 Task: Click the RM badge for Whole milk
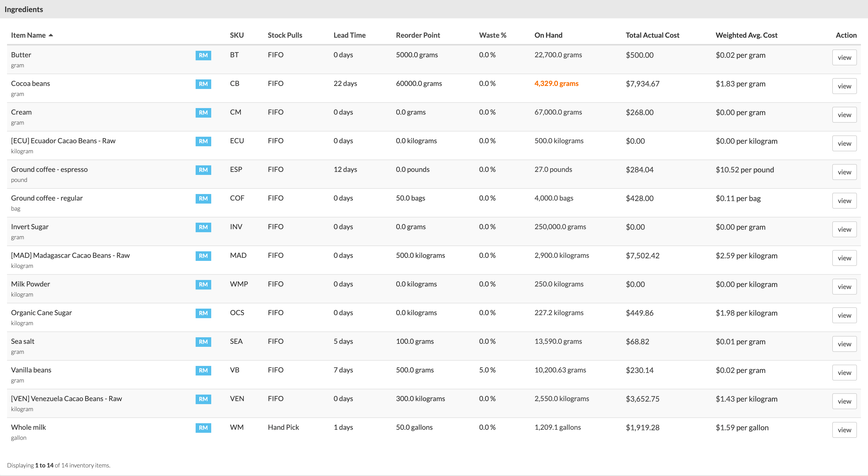[x=203, y=428]
